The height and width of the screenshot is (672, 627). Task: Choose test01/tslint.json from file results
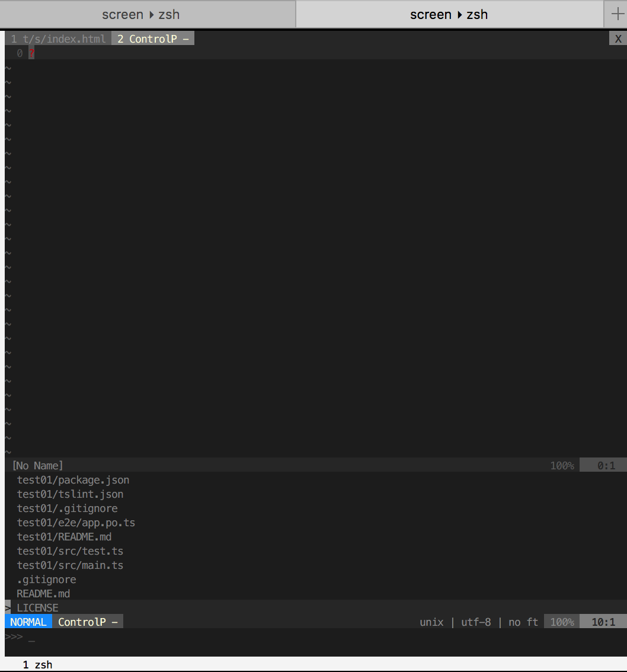pyautogui.click(x=70, y=494)
